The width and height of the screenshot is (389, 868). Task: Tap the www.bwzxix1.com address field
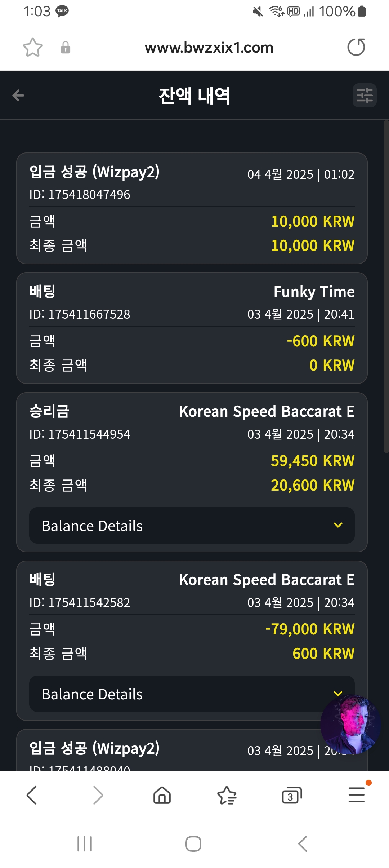(x=209, y=48)
